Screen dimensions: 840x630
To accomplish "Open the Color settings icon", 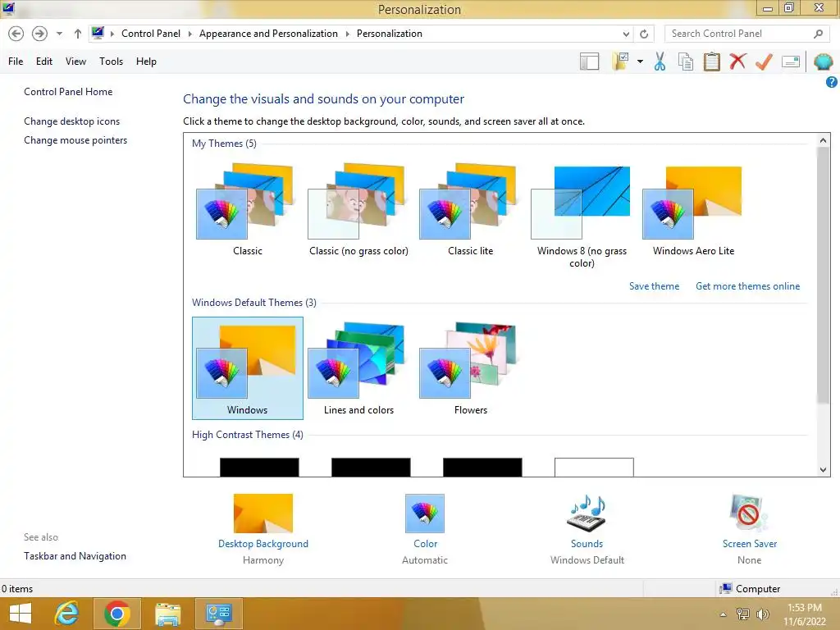I will click(x=425, y=514).
